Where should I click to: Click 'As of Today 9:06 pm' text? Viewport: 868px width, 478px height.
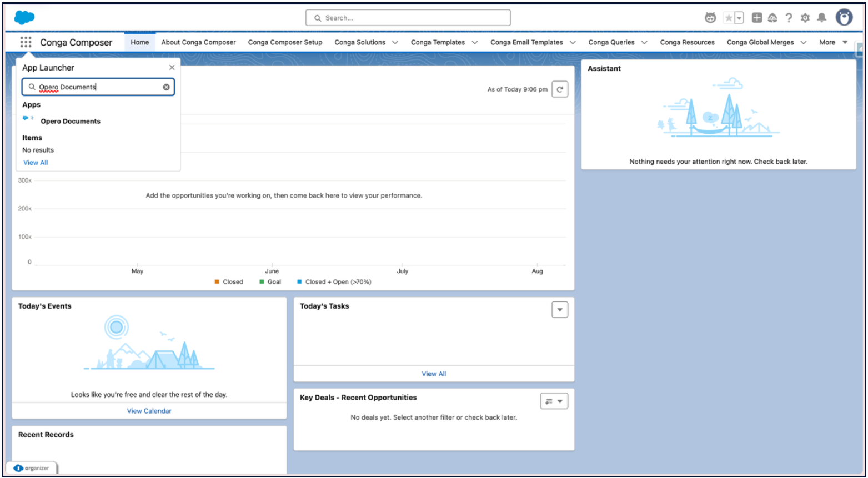517,89
